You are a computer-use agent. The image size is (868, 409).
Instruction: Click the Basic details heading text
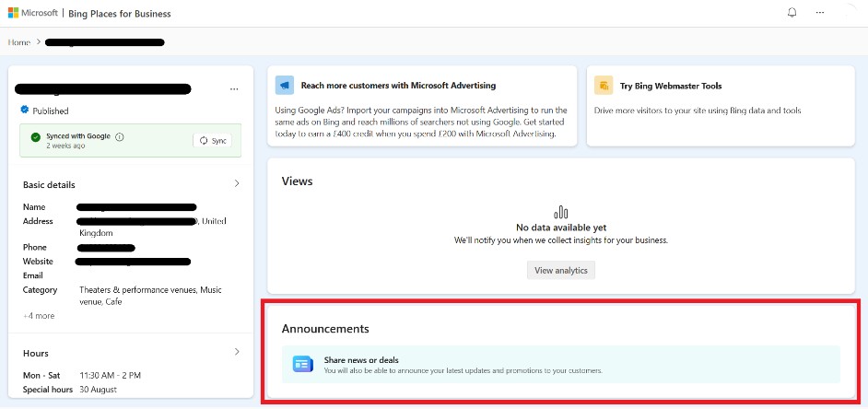coord(49,185)
